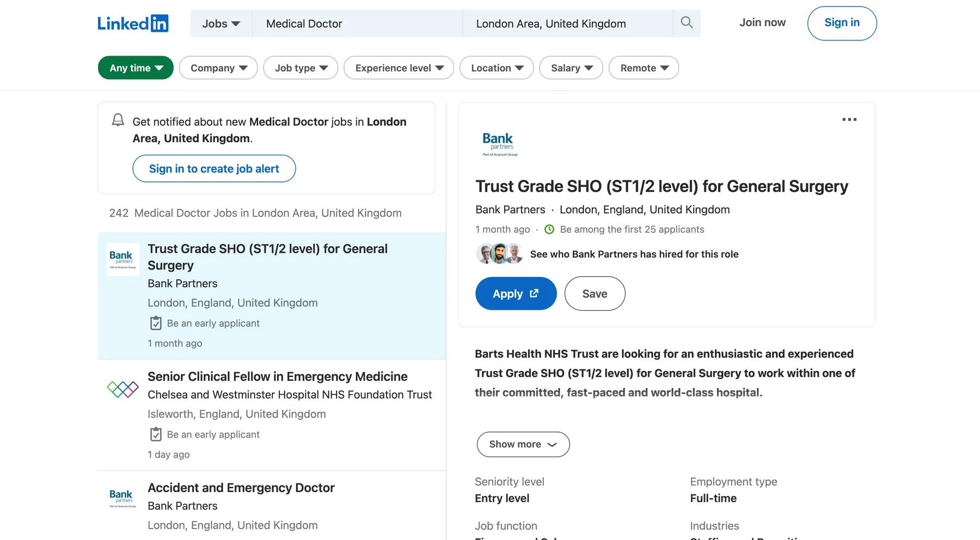Click the Employment type label

[733, 482]
